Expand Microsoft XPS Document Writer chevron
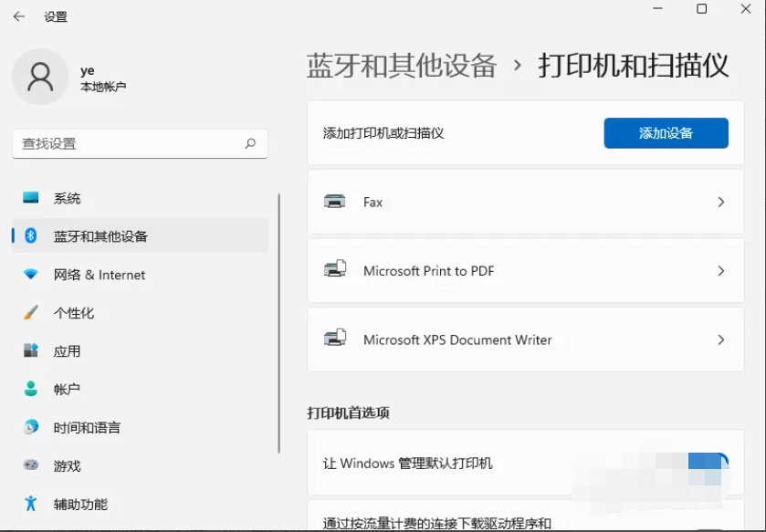 click(x=720, y=339)
